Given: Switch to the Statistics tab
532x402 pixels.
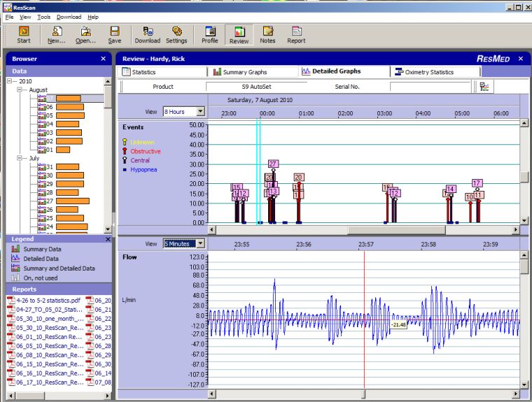Looking at the screenshot, I should tap(163, 72).
